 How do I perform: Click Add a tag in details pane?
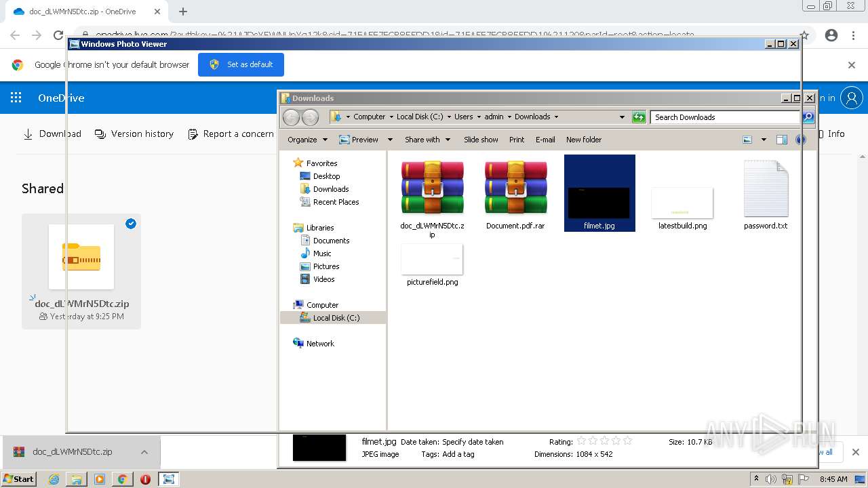pyautogui.click(x=458, y=454)
